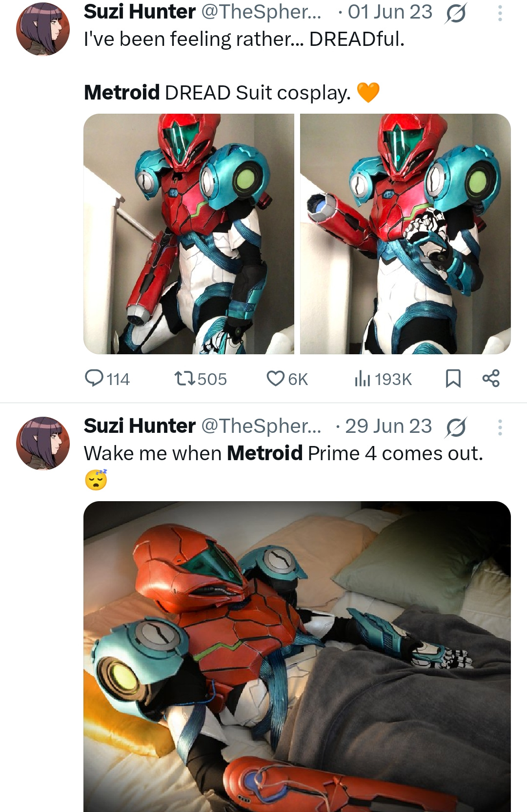View analytics showing 193K impressions
The image size is (527, 812).
tap(383, 379)
